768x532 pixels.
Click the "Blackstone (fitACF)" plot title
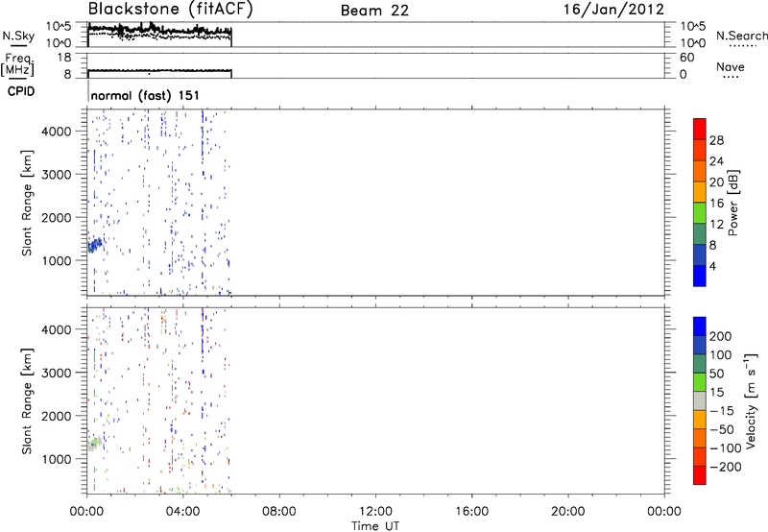click(x=170, y=9)
